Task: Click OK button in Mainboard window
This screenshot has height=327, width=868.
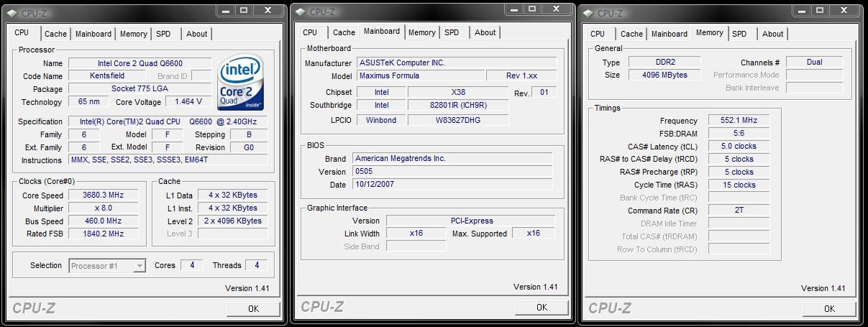Action: pyautogui.click(x=542, y=307)
